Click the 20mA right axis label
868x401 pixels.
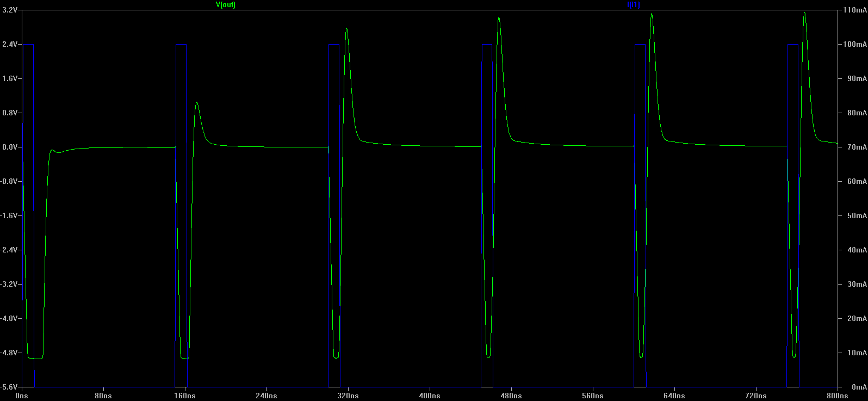click(857, 318)
